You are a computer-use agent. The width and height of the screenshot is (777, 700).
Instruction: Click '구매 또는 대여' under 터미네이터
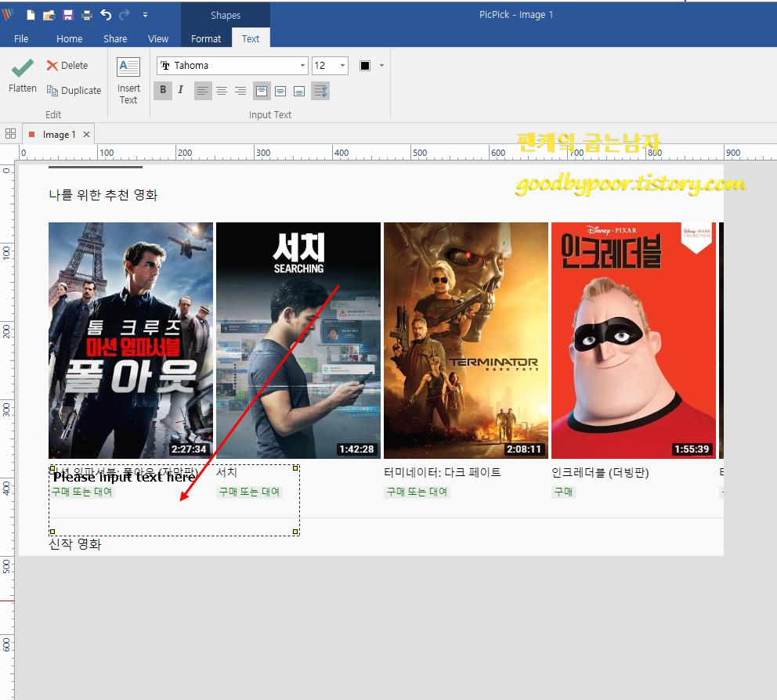pos(417,492)
